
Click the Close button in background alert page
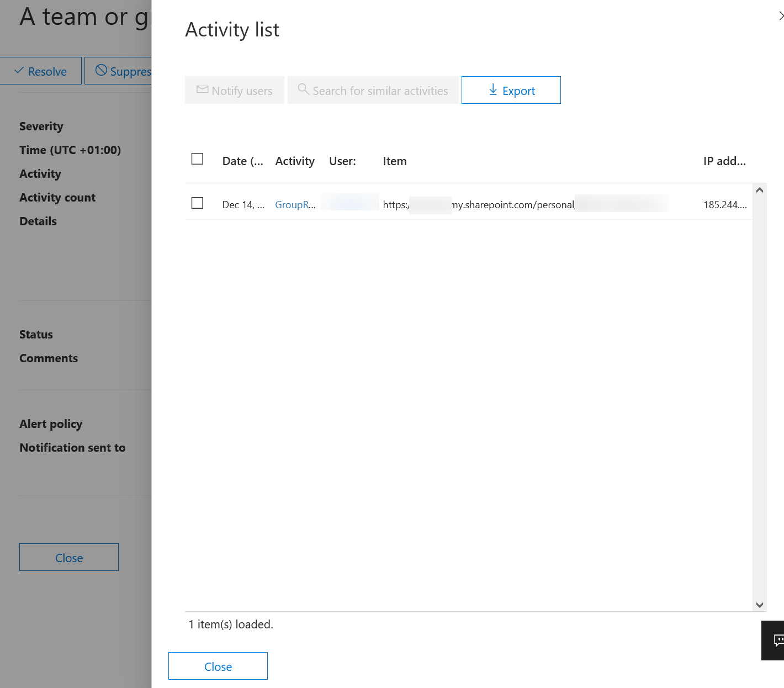[x=69, y=557]
